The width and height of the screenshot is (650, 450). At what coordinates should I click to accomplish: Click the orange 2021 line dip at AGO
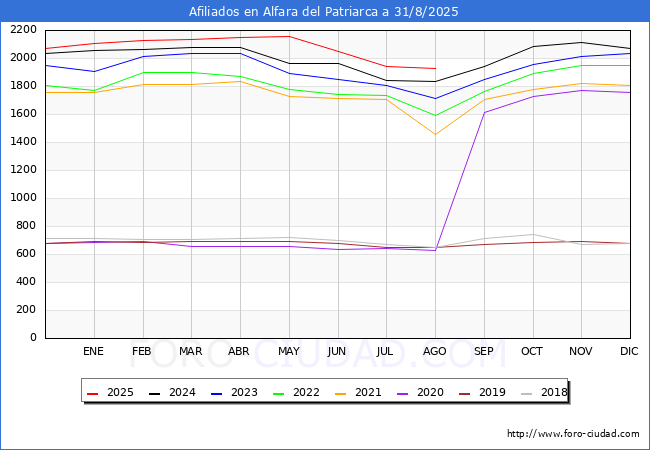tap(434, 134)
